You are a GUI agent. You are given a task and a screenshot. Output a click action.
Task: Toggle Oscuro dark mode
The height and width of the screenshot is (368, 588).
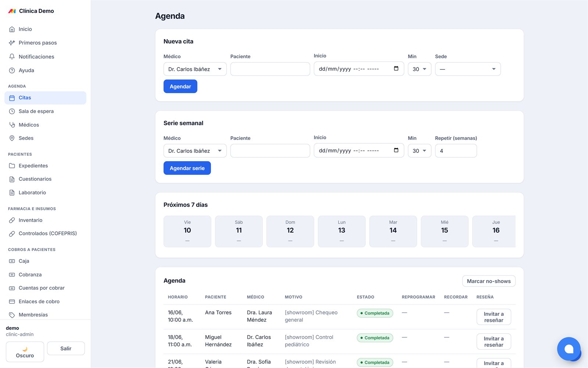pyautogui.click(x=25, y=352)
